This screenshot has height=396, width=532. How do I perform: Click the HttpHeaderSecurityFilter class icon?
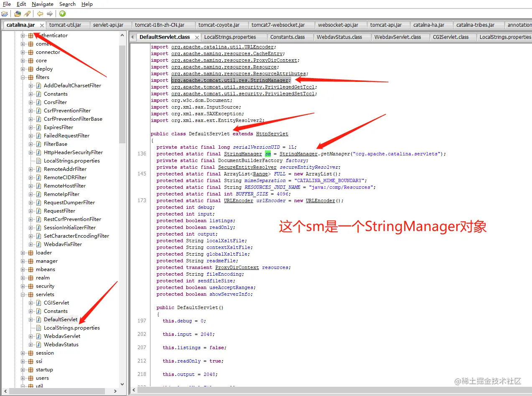tap(39, 152)
